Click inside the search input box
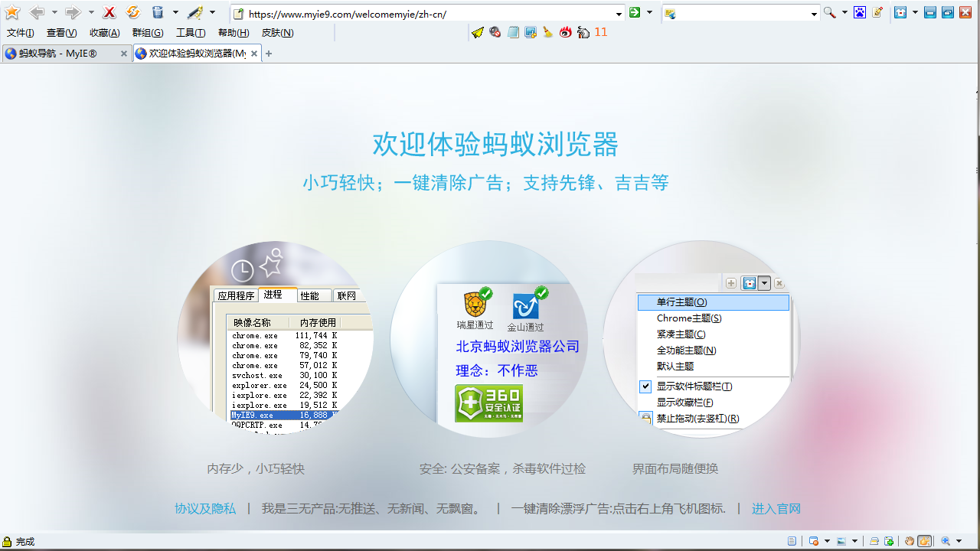This screenshot has height=551, width=980. pyautogui.click(x=743, y=14)
